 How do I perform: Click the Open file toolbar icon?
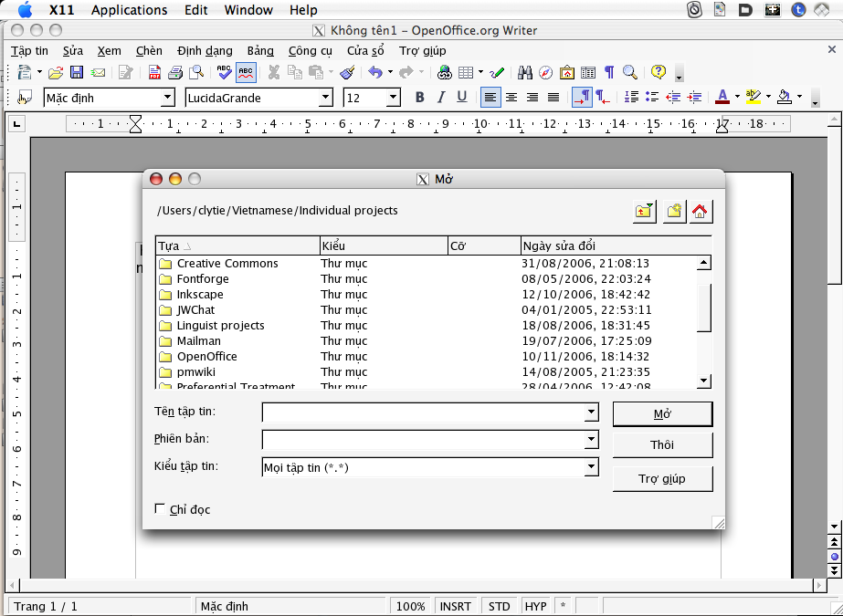[56, 72]
